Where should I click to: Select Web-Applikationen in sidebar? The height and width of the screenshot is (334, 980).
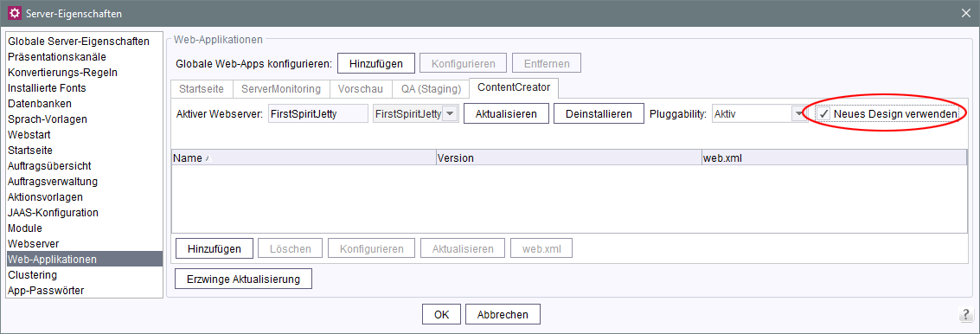click(x=85, y=259)
